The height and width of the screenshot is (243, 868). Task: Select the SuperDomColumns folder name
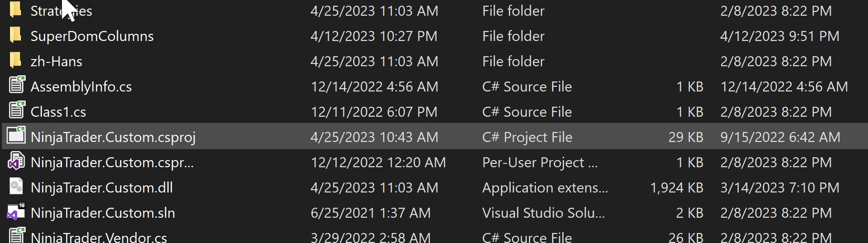92,36
